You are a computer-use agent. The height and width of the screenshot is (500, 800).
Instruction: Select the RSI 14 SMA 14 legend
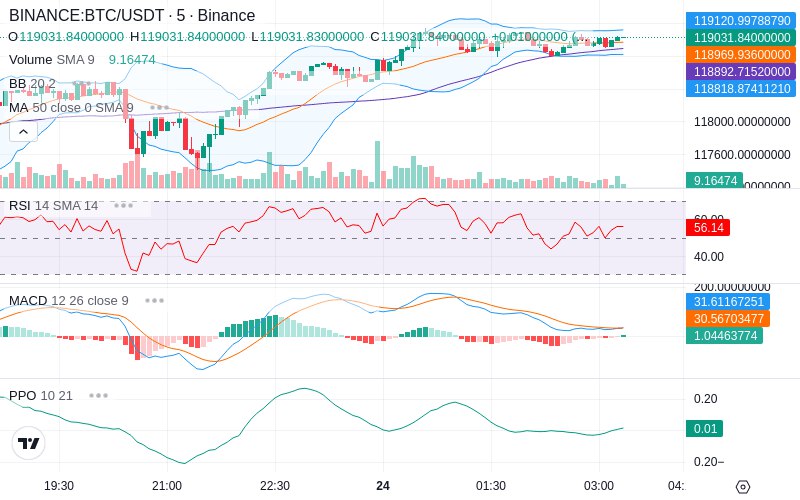[54, 205]
